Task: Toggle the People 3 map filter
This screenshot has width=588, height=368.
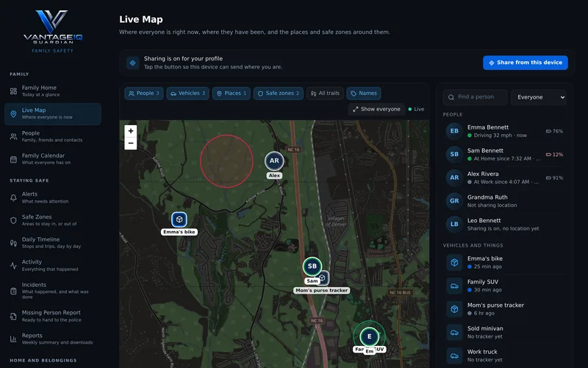Action: click(x=143, y=93)
